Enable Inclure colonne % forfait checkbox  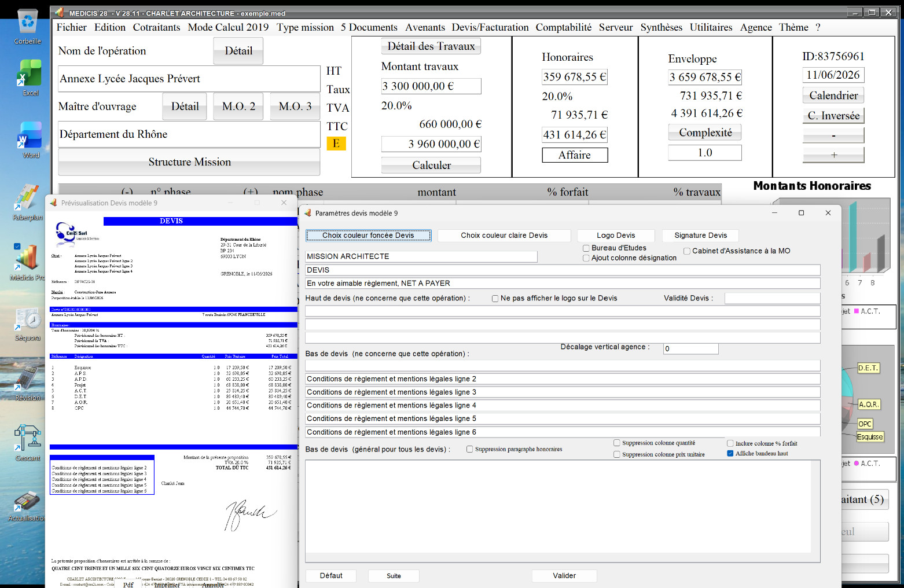pos(730,443)
